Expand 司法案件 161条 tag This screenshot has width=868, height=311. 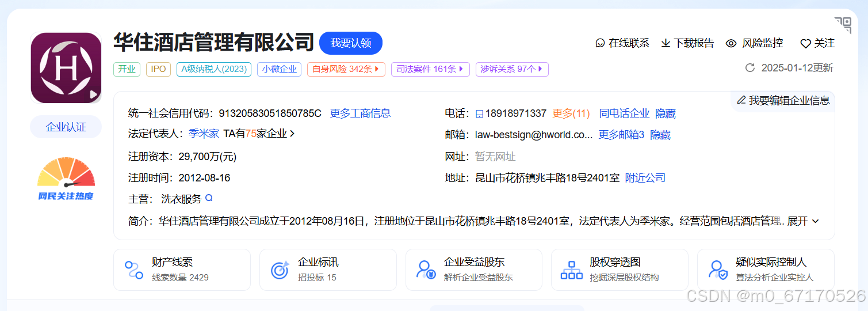tap(431, 69)
